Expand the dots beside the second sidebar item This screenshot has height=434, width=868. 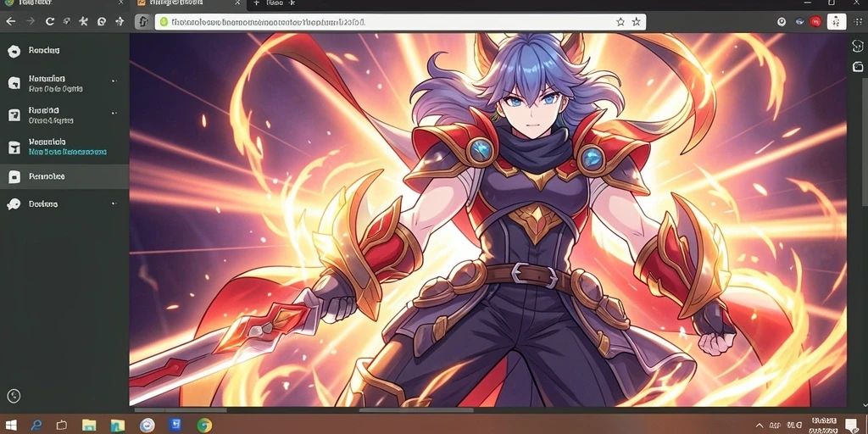pyautogui.click(x=114, y=81)
